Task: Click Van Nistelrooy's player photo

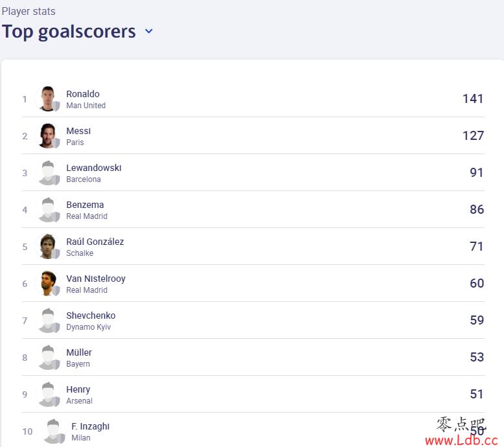Action: (x=48, y=284)
